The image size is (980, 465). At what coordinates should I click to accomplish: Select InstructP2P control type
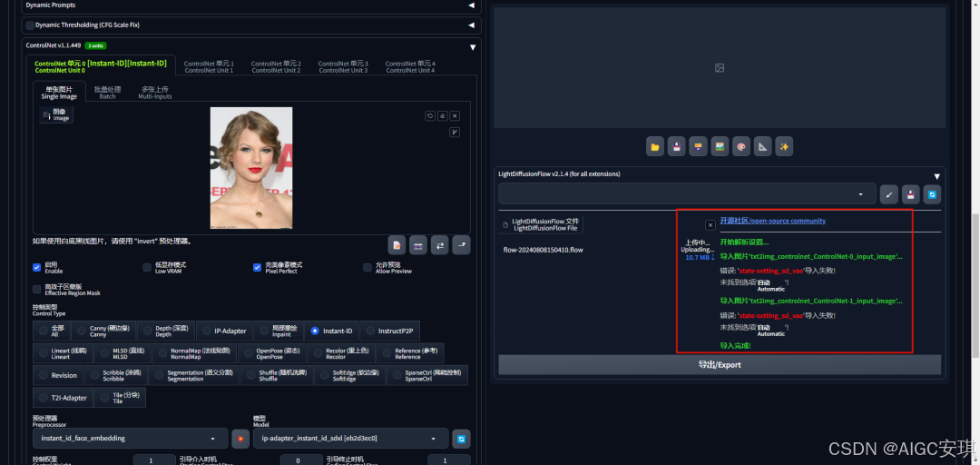pos(390,331)
